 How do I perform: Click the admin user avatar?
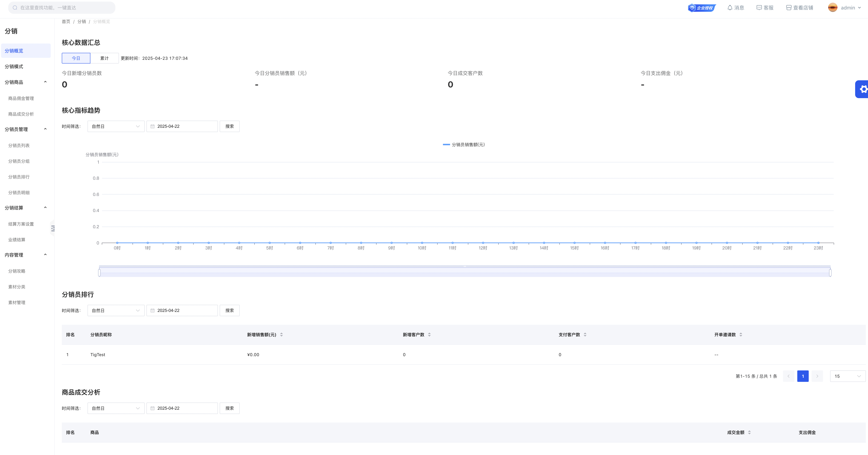tap(832, 8)
